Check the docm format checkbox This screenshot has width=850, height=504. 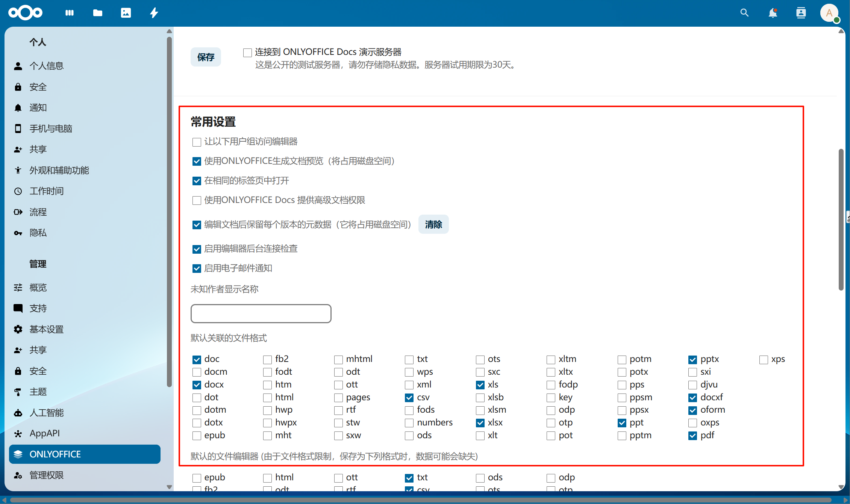coord(197,372)
